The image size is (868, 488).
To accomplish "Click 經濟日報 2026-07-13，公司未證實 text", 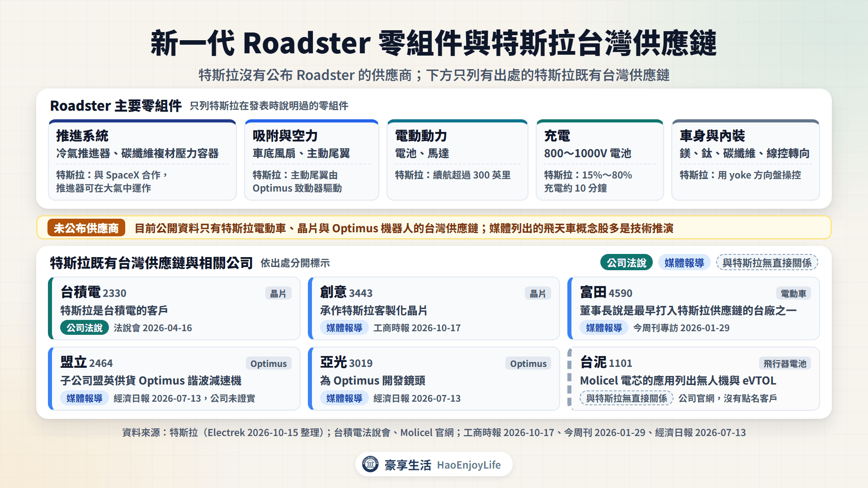I will point(184,399).
